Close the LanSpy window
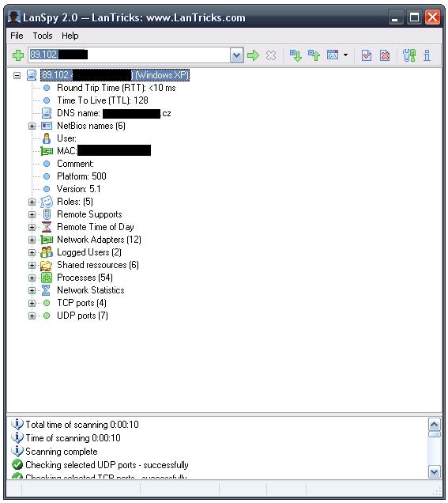 432,17
